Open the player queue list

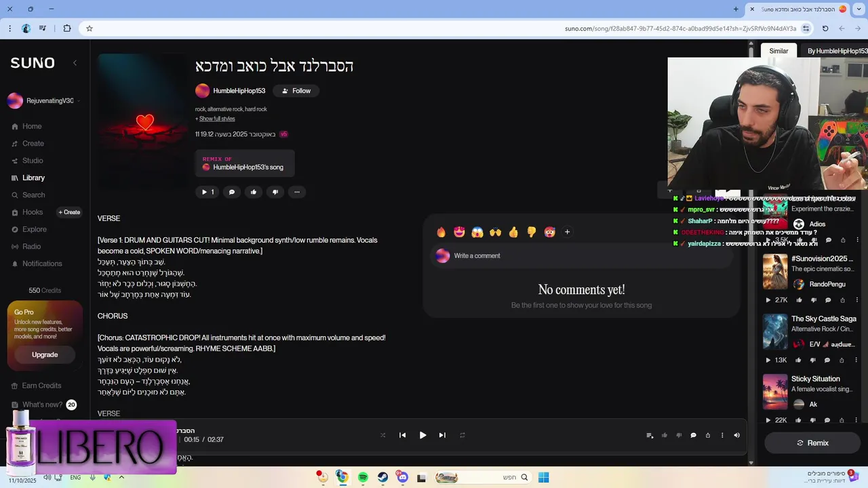650,435
